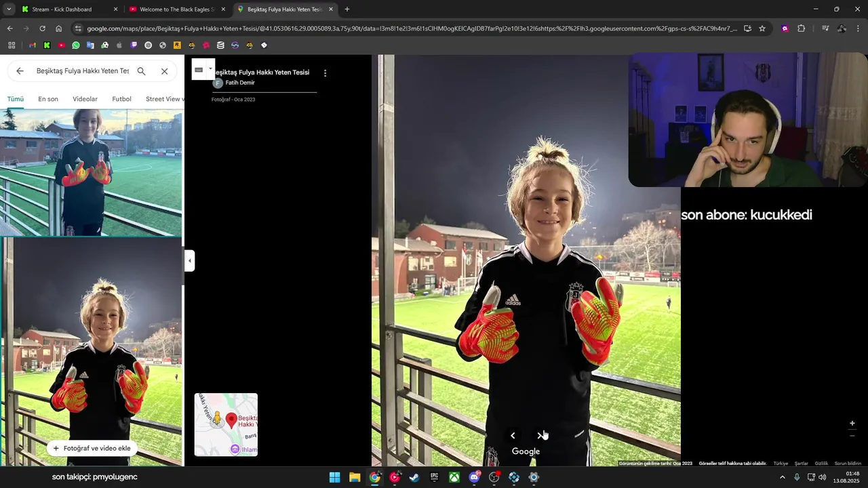Open the three-dot photo options menu
This screenshot has width=868, height=488.
click(325, 73)
